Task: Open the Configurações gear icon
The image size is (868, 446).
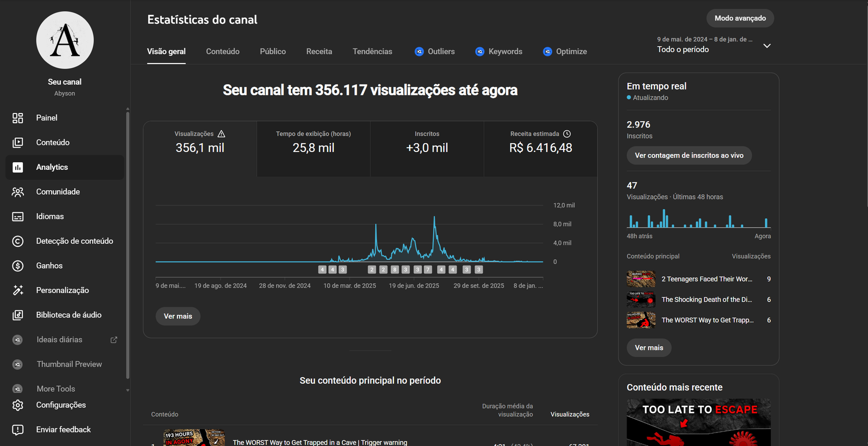Action: click(18, 405)
